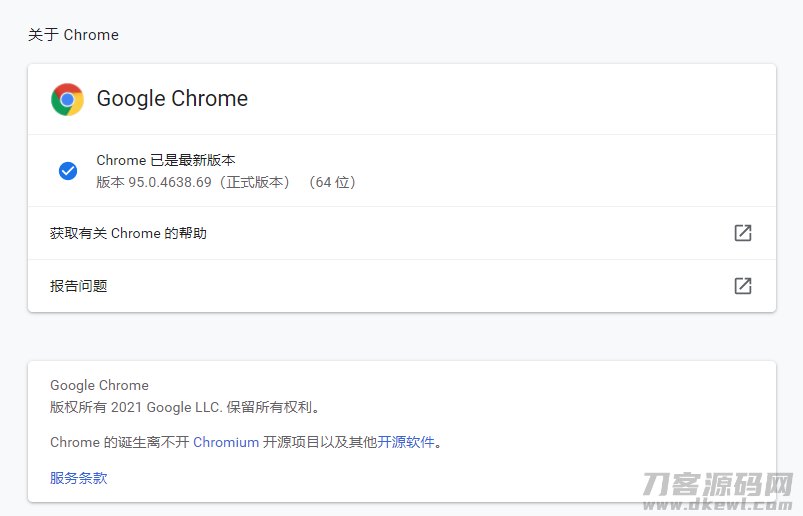Open external link icon for Chrome help
Screen dimensions: 803x516
(743, 233)
